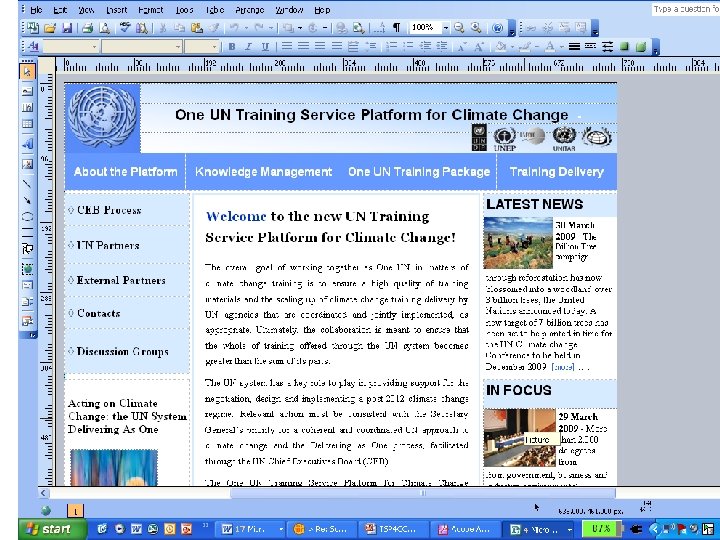The image size is (720, 540).
Task: Click Knowledge Management nav item
Action: [x=263, y=172]
